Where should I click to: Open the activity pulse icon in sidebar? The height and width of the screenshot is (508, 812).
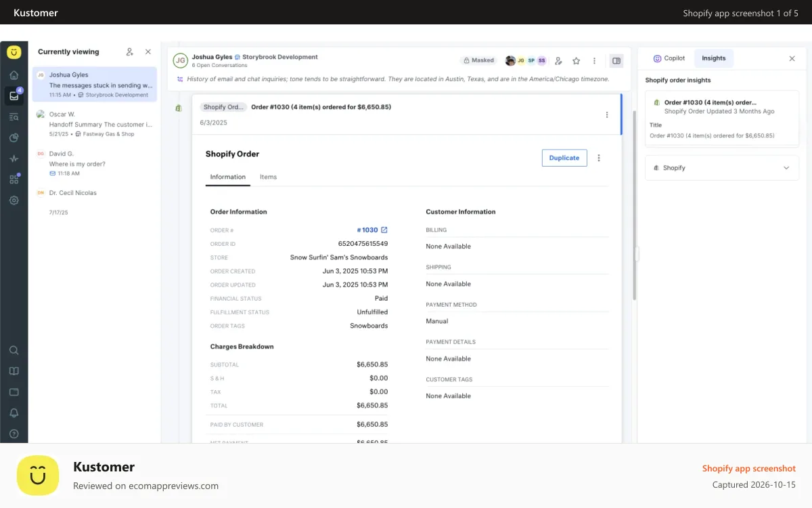[14, 158]
